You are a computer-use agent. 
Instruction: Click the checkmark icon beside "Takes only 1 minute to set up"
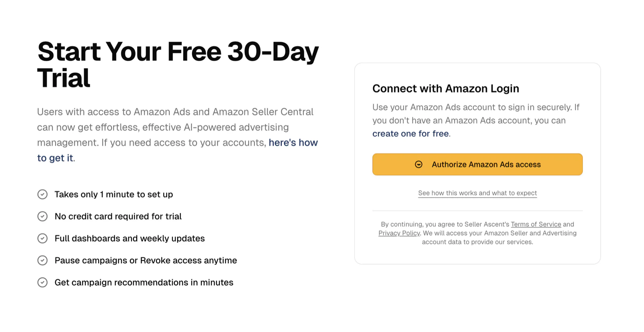tap(43, 194)
